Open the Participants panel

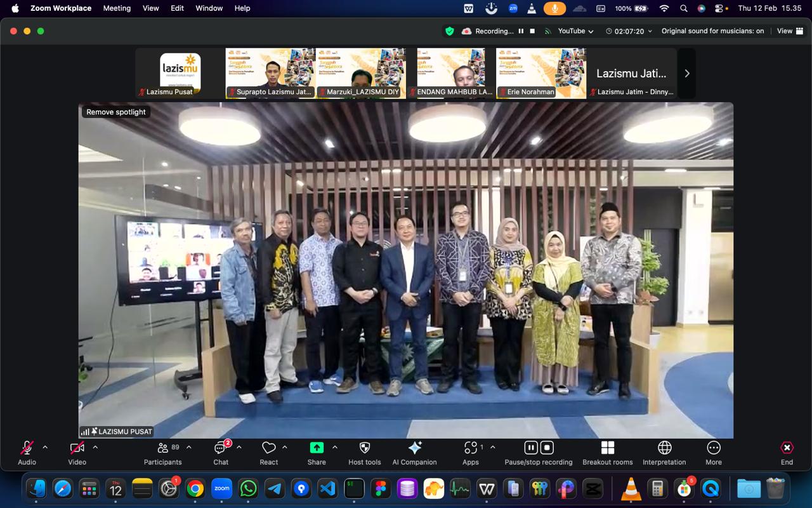click(x=162, y=448)
